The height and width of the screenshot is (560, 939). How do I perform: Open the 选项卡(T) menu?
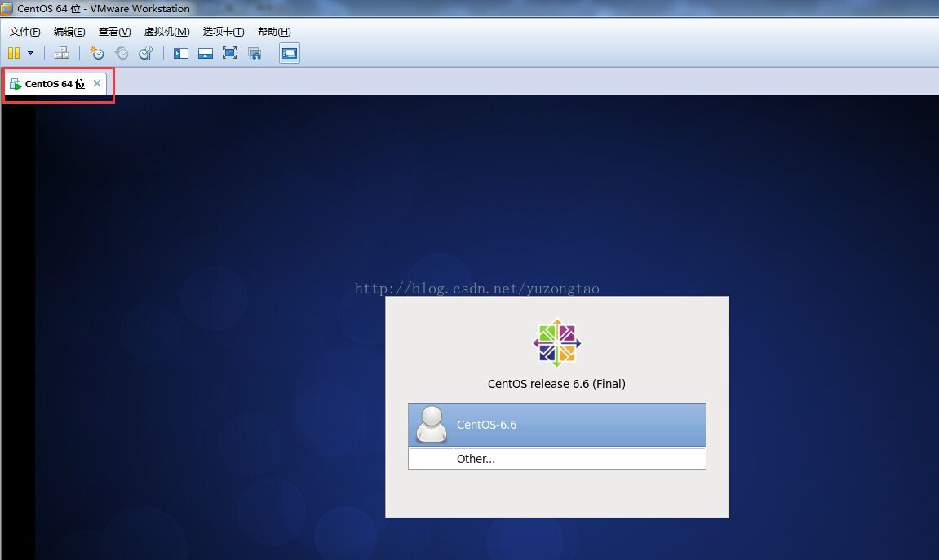click(224, 32)
